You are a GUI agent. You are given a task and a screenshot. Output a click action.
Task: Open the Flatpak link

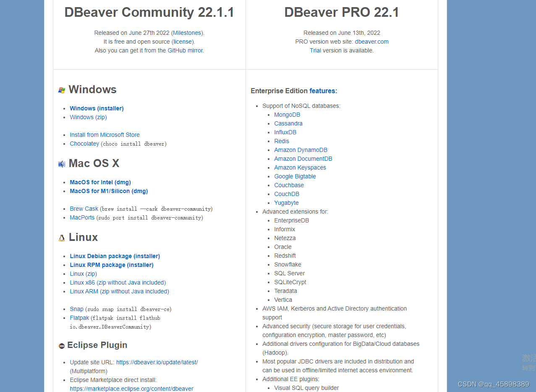[79, 318]
